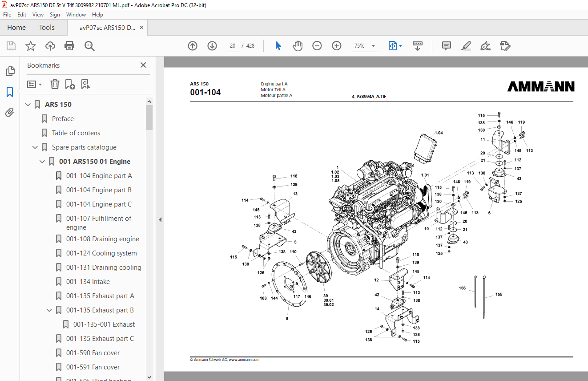Open 001-104 Engine part B bookmark

coord(99,190)
